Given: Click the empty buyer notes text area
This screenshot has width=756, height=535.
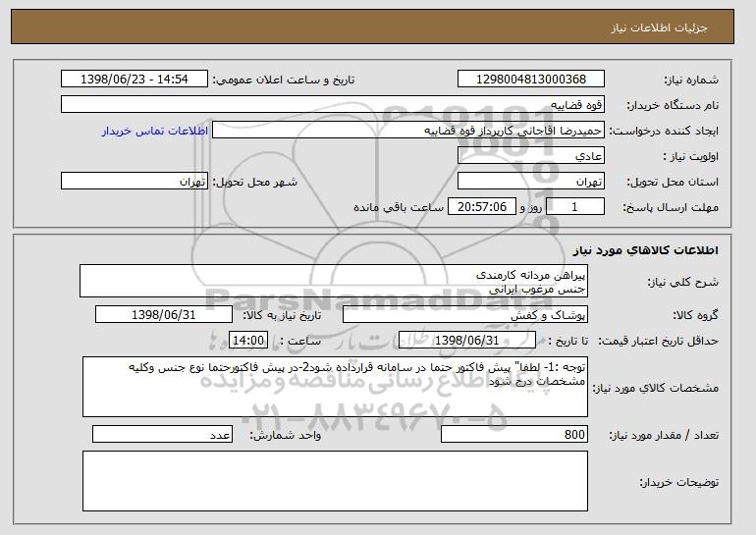Looking at the screenshot, I should (x=335, y=481).
